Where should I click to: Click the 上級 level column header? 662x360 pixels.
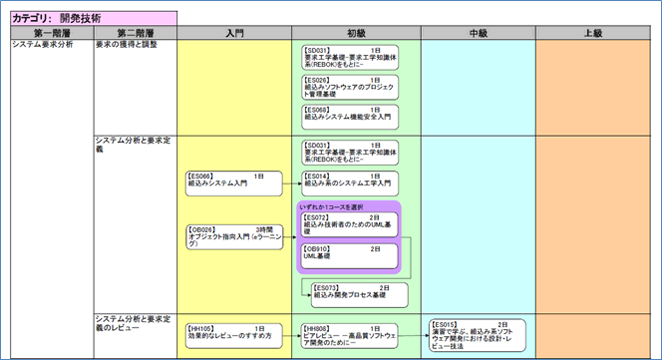coord(593,33)
